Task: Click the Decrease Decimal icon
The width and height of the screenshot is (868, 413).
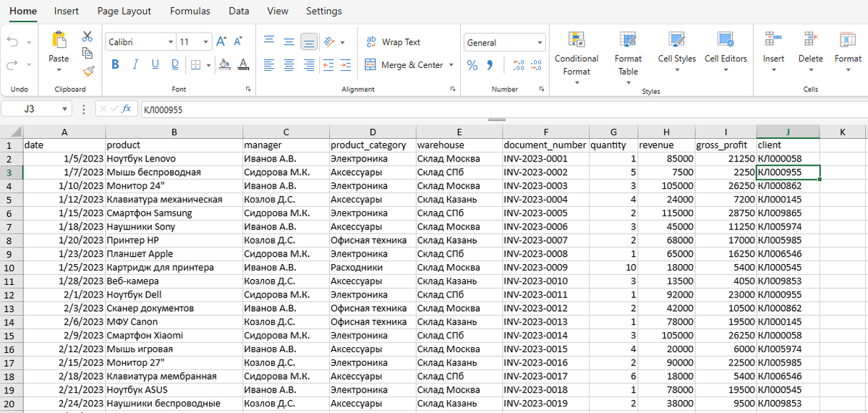Action: point(536,65)
